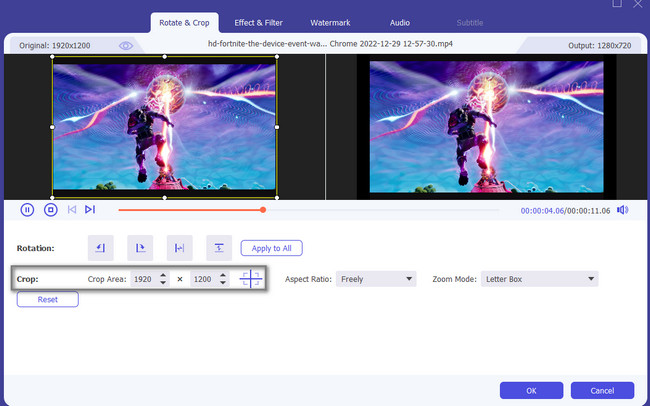This screenshot has width=650, height=406.
Task: Click the bottom-center crop handle
Action: pos(165,198)
